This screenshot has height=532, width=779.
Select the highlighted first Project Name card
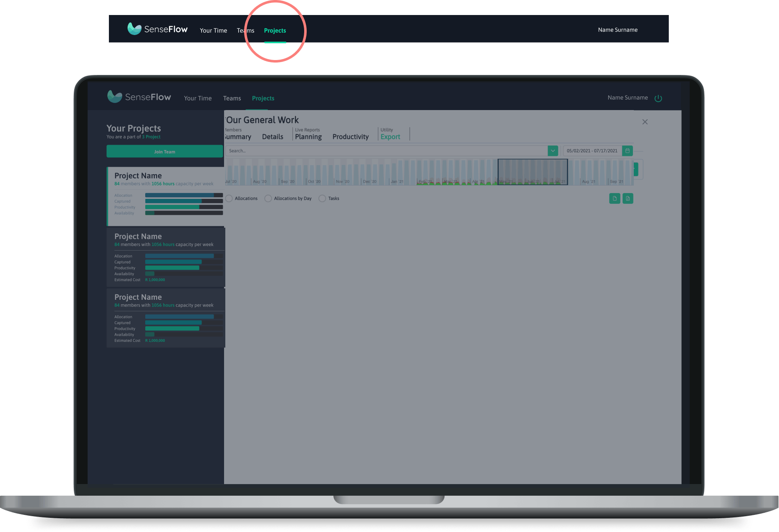[166, 196]
